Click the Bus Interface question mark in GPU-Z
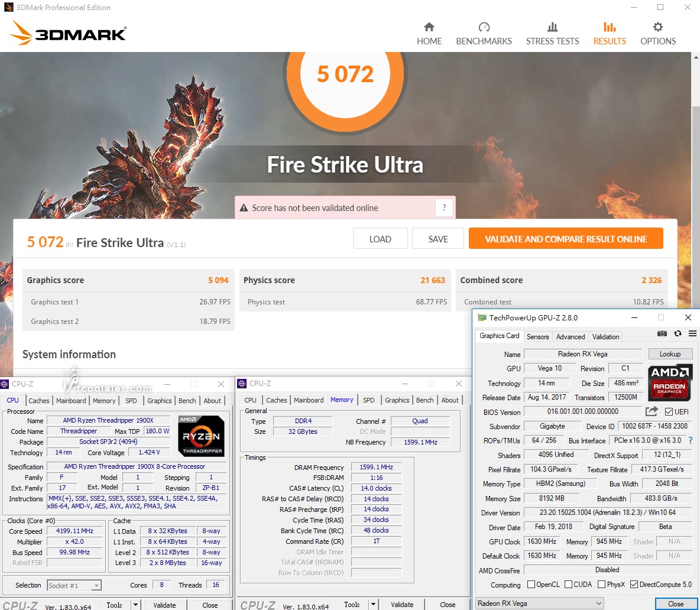Image resolution: width=700 pixels, height=610 pixels. point(691,440)
